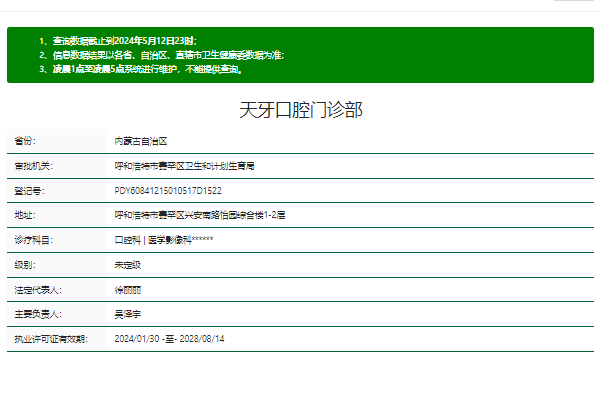Select the 未定级 level value
The height and width of the screenshot is (400, 600).
(x=127, y=265)
